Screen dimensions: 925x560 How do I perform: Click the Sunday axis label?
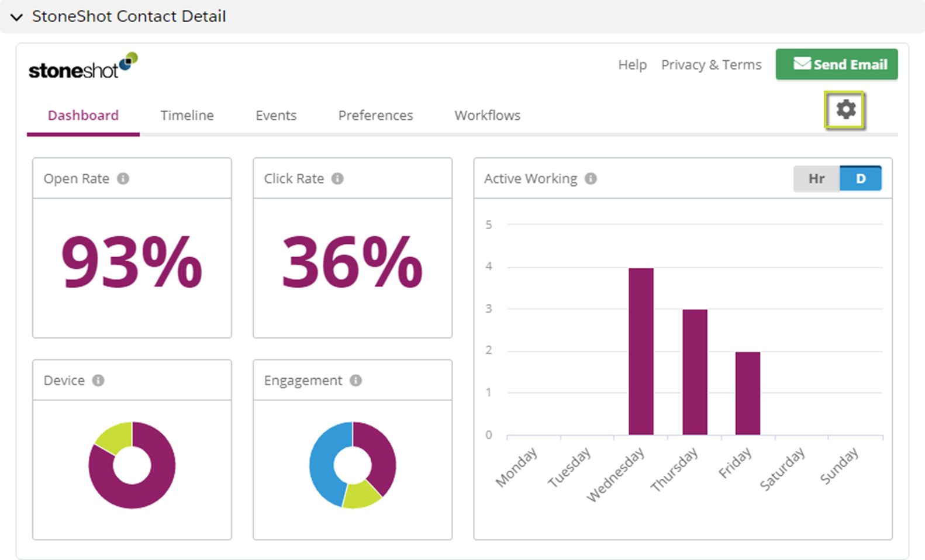(840, 466)
